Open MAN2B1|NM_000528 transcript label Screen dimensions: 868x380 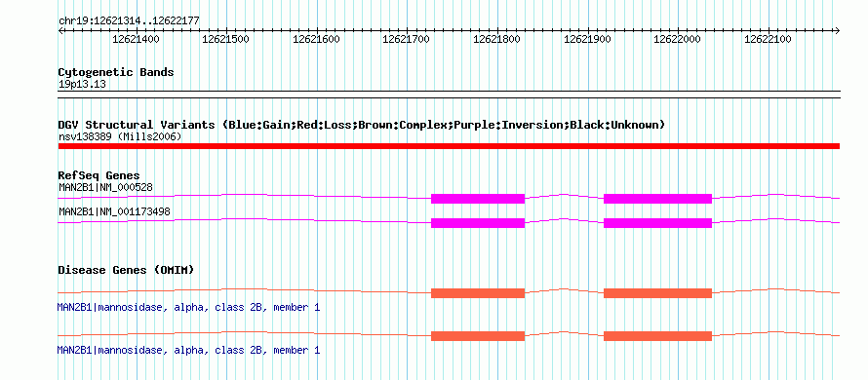[x=105, y=187]
